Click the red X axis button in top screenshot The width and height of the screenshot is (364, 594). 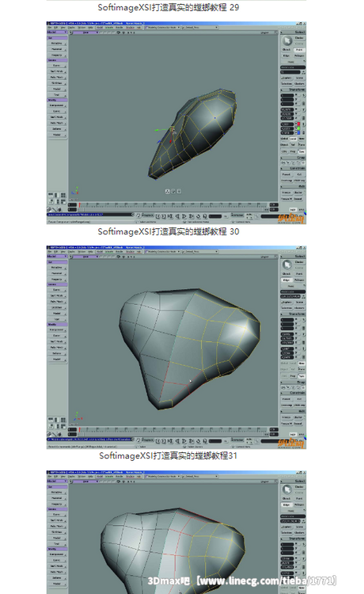coord(298,124)
